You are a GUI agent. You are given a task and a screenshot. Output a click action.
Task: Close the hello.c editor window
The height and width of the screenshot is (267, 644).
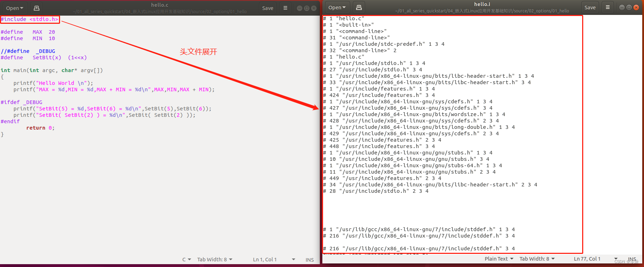[x=314, y=8]
